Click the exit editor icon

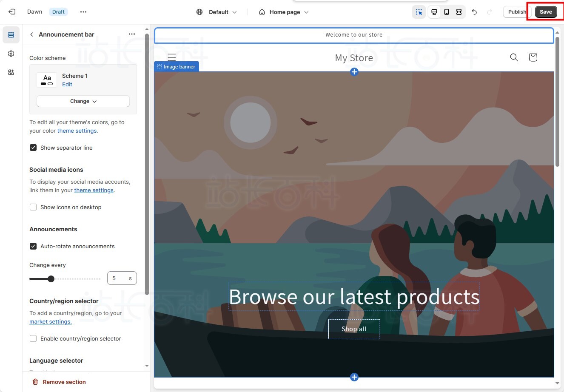pos(12,12)
